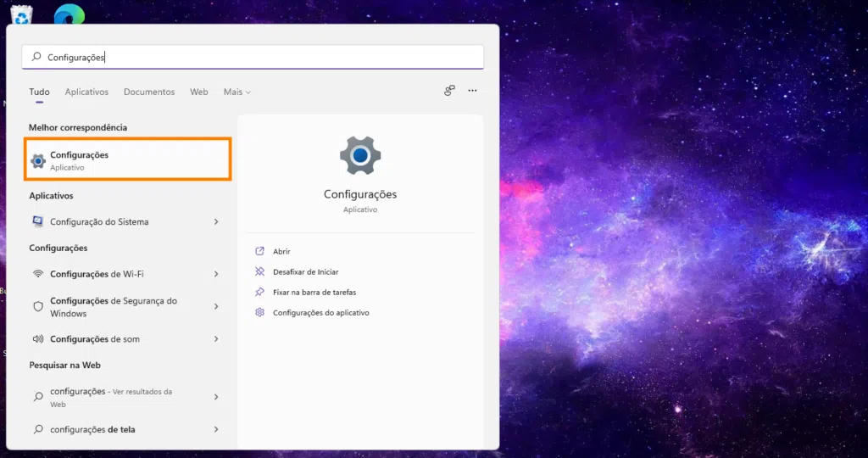Switch to the Aplicativos tab
Screen dimensions: 868x458
86,92
